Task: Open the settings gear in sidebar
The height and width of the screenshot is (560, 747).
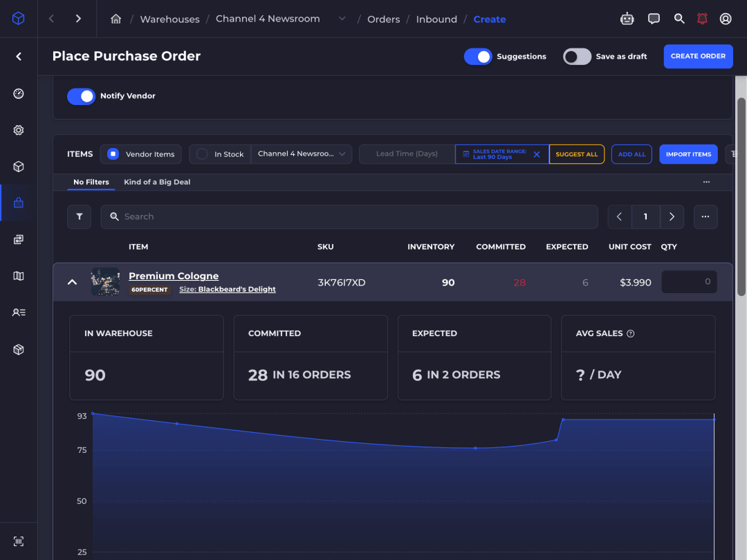Action: pyautogui.click(x=19, y=130)
